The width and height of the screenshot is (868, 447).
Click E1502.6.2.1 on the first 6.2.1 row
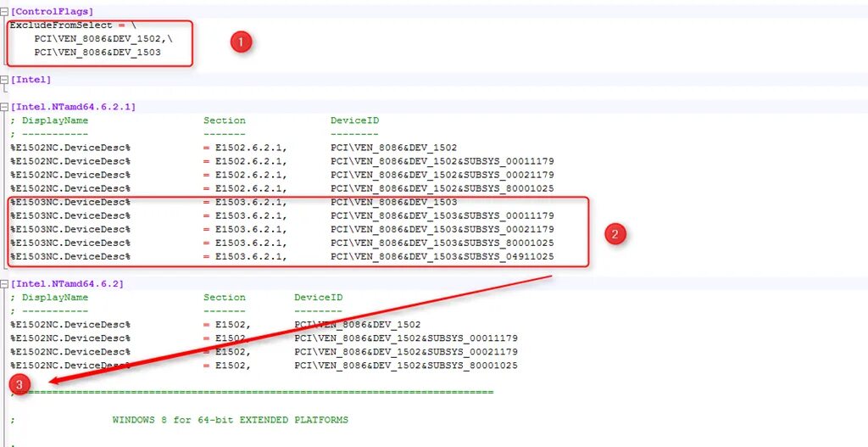[x=251, y=148]
